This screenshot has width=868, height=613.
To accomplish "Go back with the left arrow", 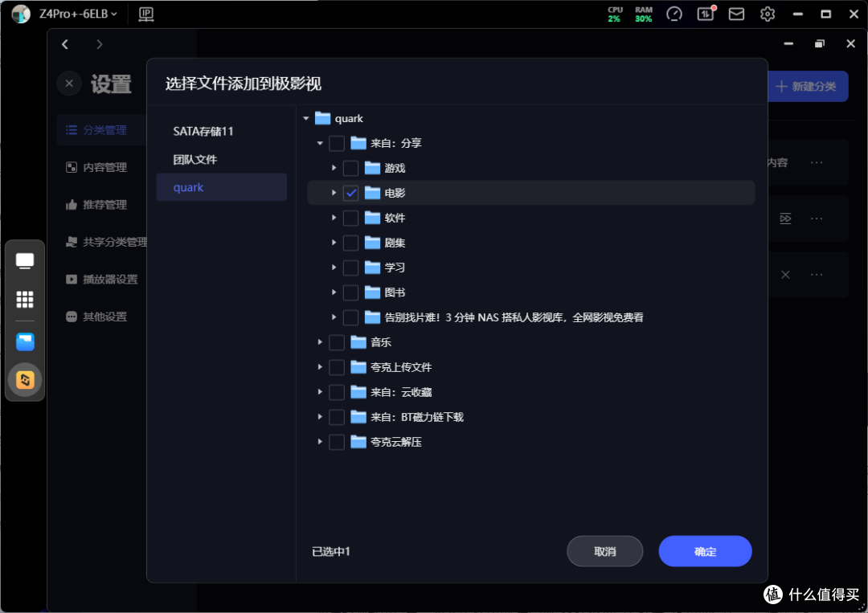I will coord(65,44).
